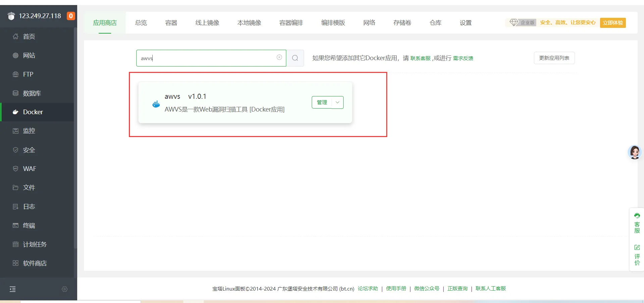Open the 正版查询 footer link

(457, 289)
